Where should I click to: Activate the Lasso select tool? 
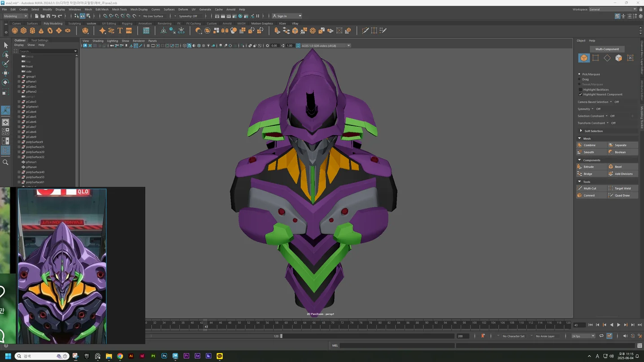[5, 55]
